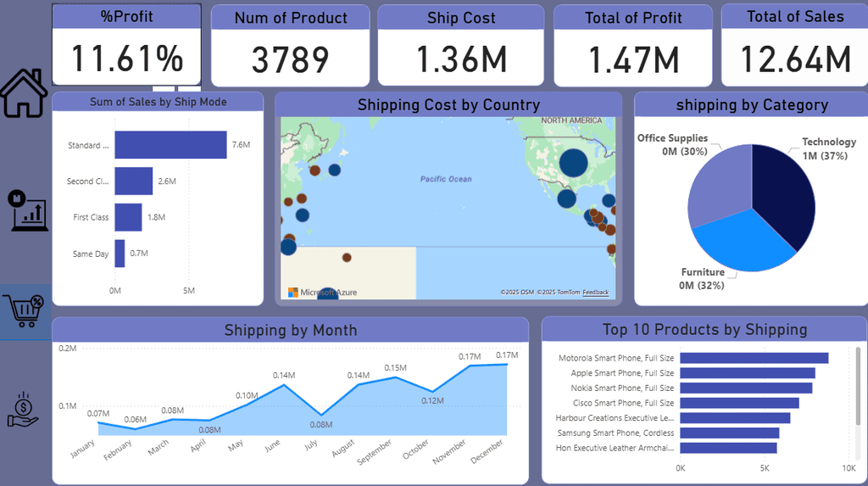
Task: Click the Shipping by Month title
Action: point(291,330)
